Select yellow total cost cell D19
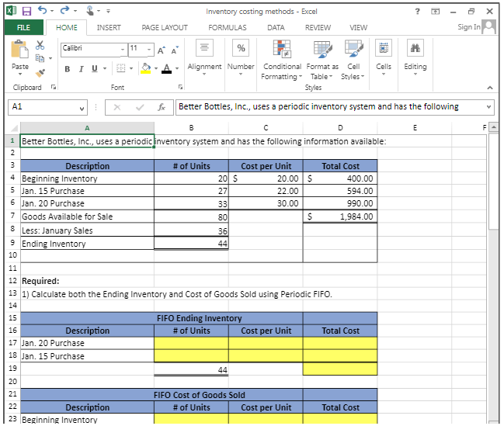504x426 pixels. (340, 369)
